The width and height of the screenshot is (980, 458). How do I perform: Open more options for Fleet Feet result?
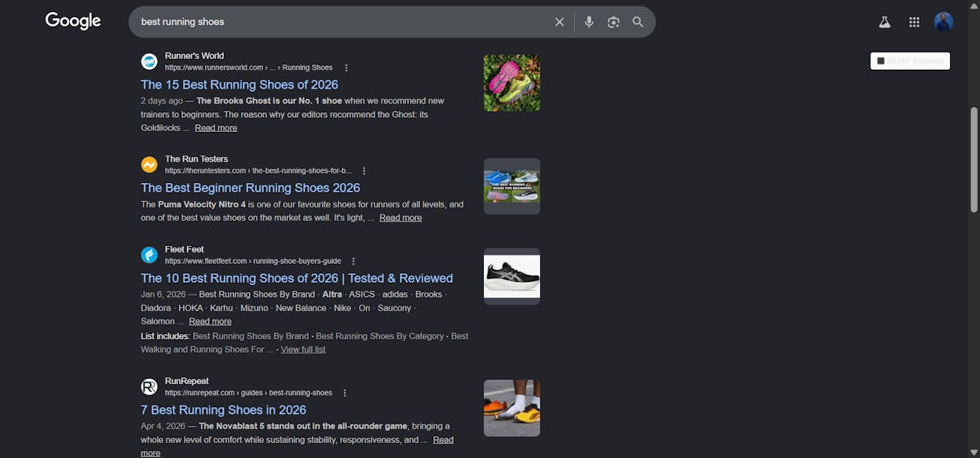pos(353,261)
